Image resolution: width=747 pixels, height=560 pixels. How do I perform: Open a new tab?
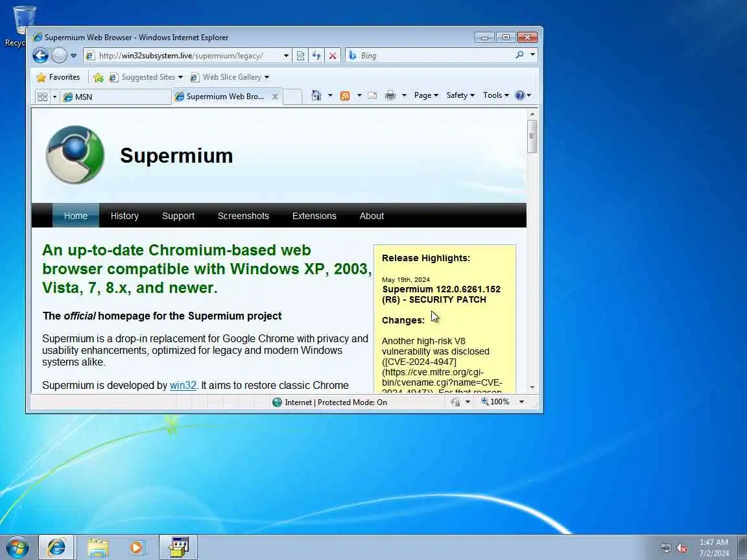coord(292,97)
